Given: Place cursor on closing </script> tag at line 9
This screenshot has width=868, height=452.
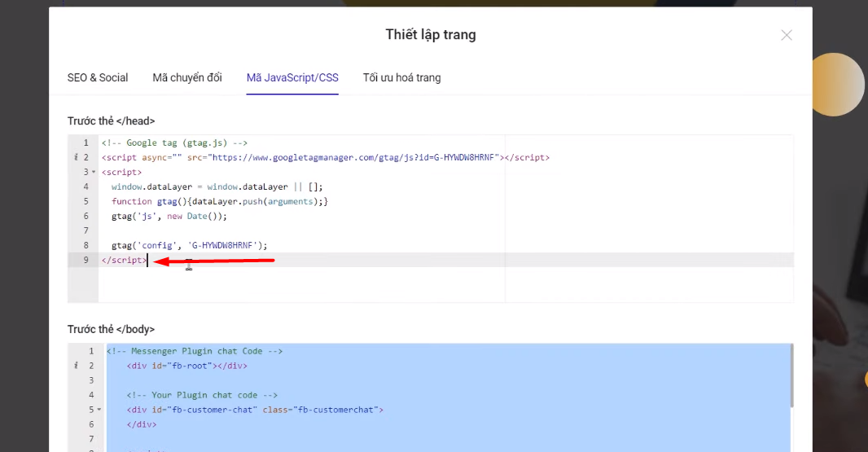Looking at the screenshot, I should coord(125,261).
